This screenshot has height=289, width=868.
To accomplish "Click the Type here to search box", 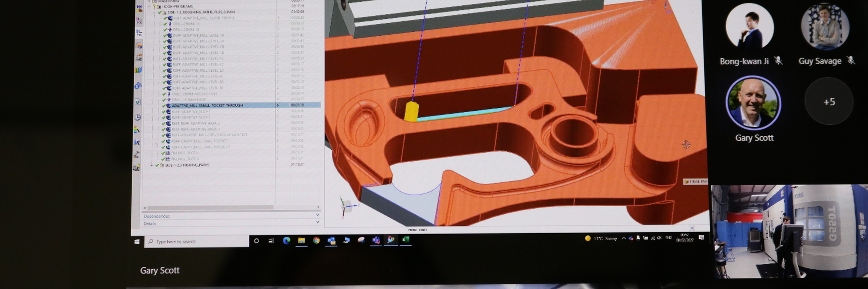I will (x=197, y=241).
